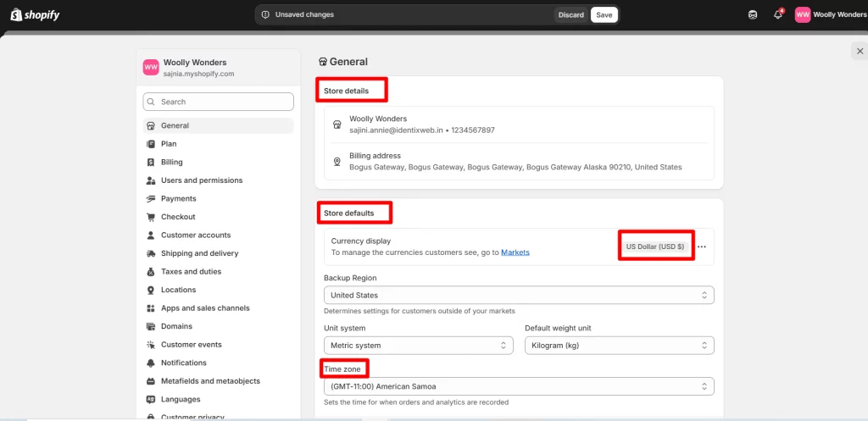Click the Users and permissions icon
Image resolution: width=868 pixels, height=421 pixels.
pyautogui.click(x=151, y=180)
